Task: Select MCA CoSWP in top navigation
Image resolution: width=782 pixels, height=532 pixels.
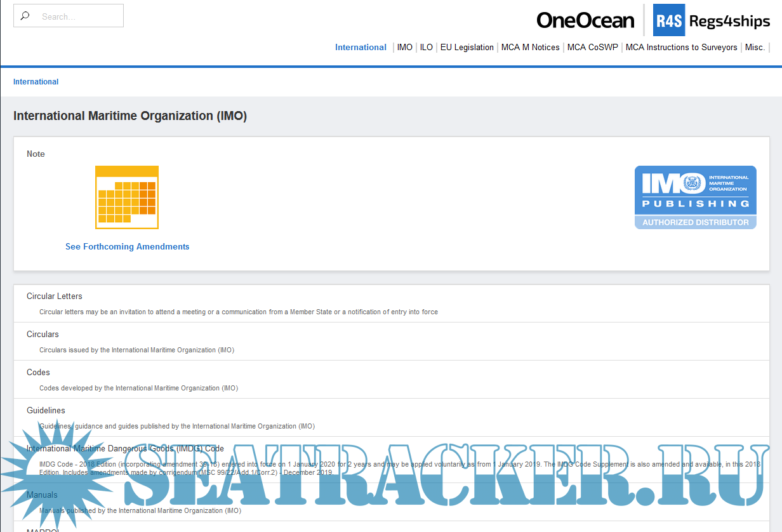Action: point(592,47)
